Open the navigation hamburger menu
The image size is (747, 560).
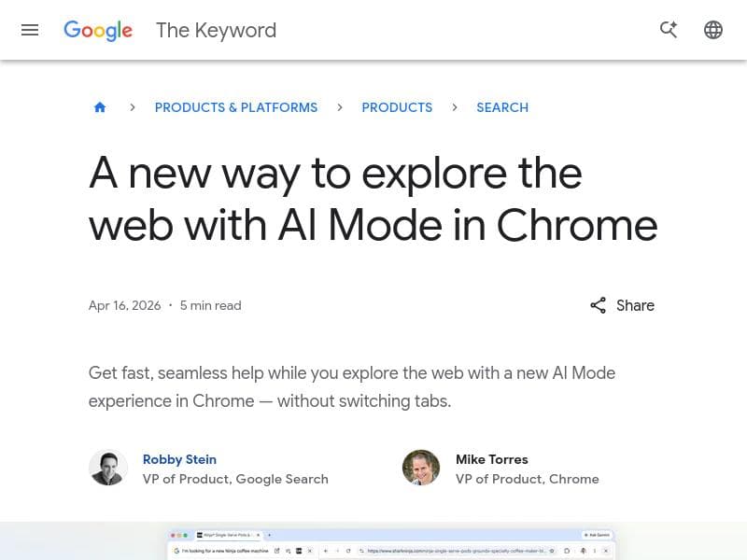pos(30,30)
